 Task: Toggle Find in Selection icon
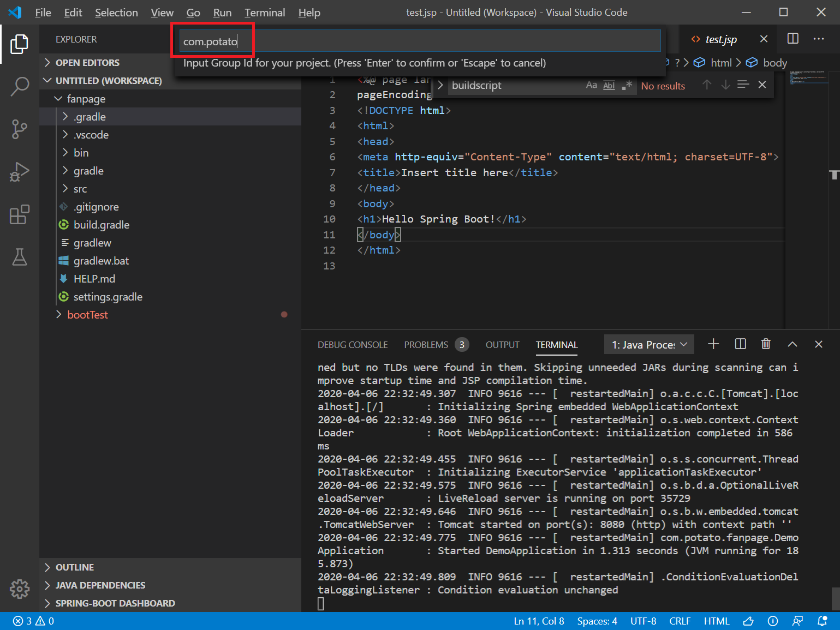tap(743, 85)
